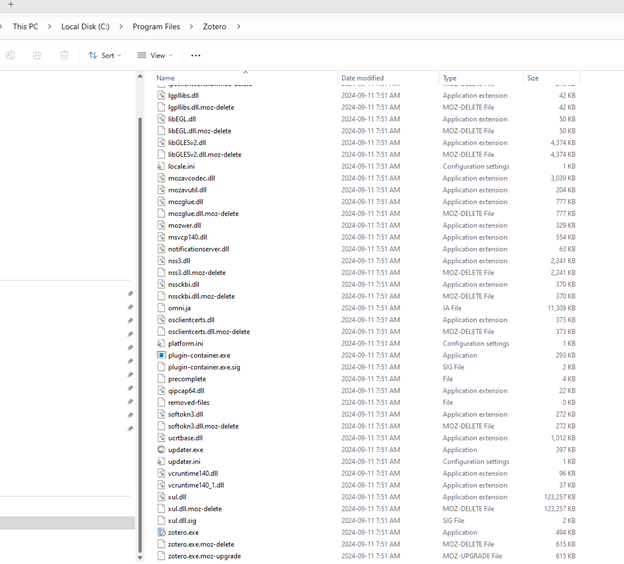The image size is (624, 564).
Task: Go to Program Files in the breadcrumb
Action: click(x=156, y=27)
